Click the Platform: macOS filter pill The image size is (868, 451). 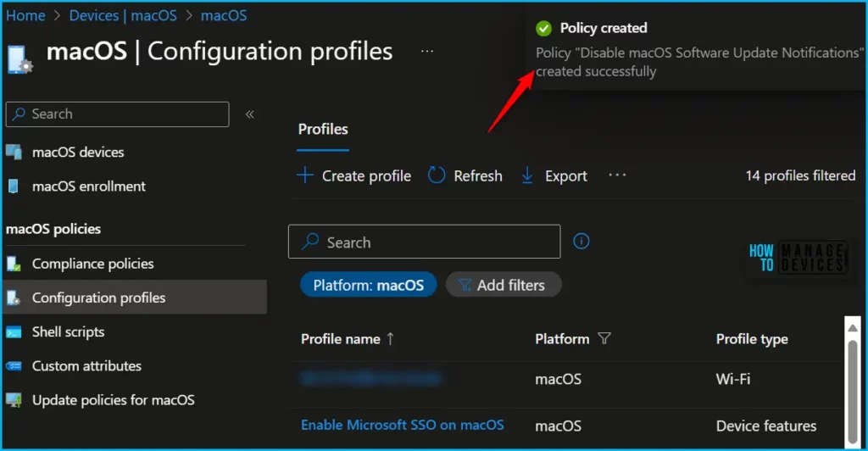point(368,285)
